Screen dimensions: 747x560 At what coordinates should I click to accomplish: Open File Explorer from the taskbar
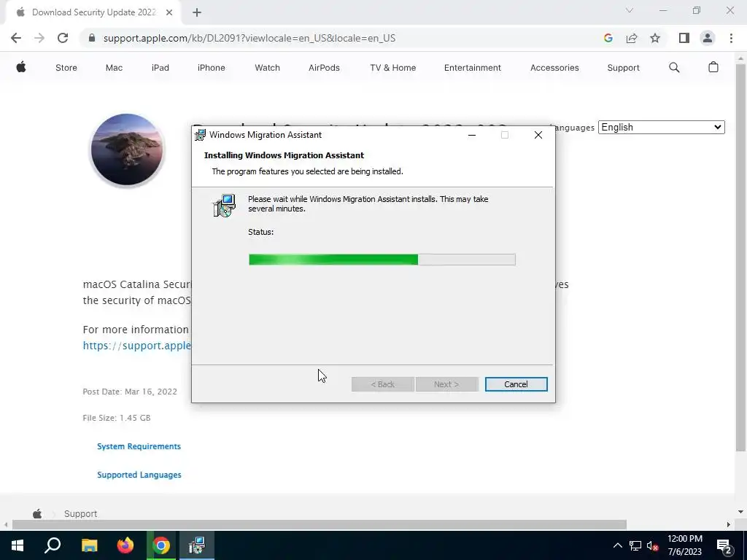pyautogui.click(x=89, y=545)
